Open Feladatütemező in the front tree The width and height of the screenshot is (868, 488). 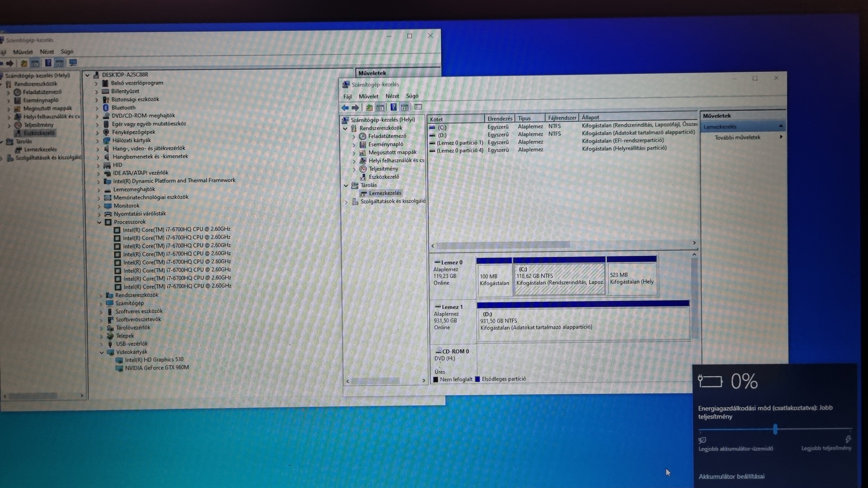(387, 136)
